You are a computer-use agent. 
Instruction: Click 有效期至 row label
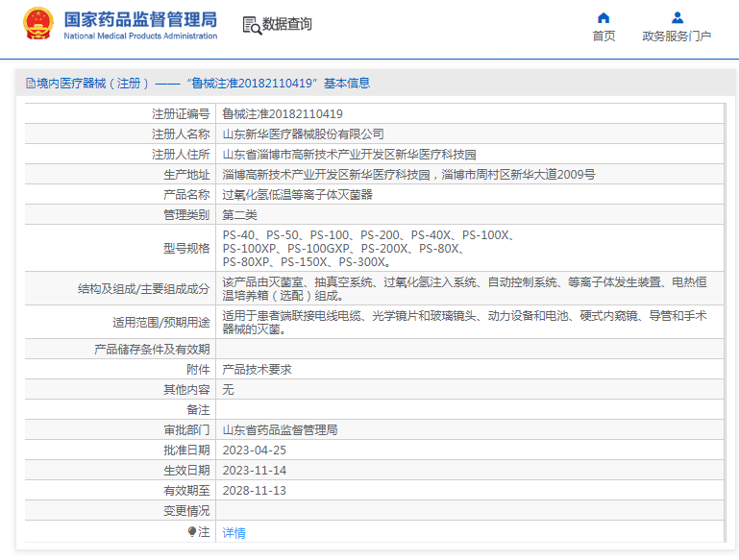(186, 491)
